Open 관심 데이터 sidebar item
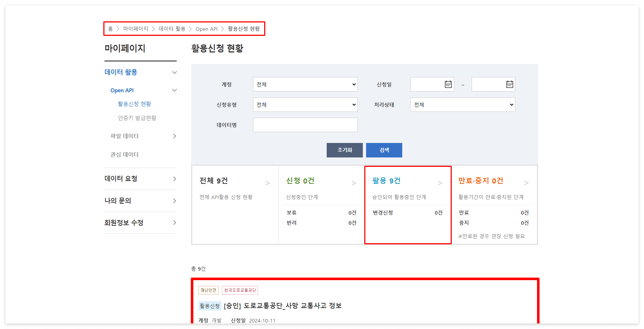Viewport: 644px width, 329px height. point(124,155)
